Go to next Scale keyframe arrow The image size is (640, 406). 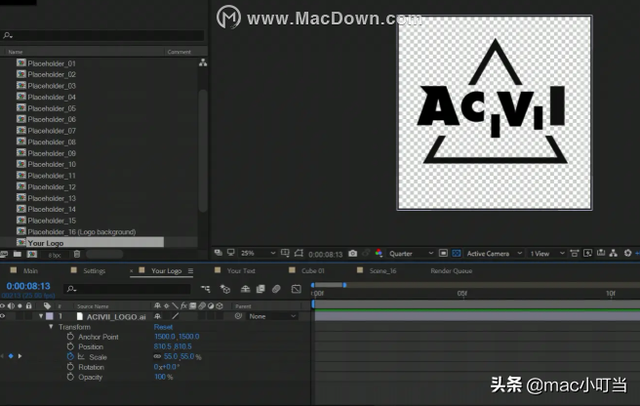pos(20,356)
